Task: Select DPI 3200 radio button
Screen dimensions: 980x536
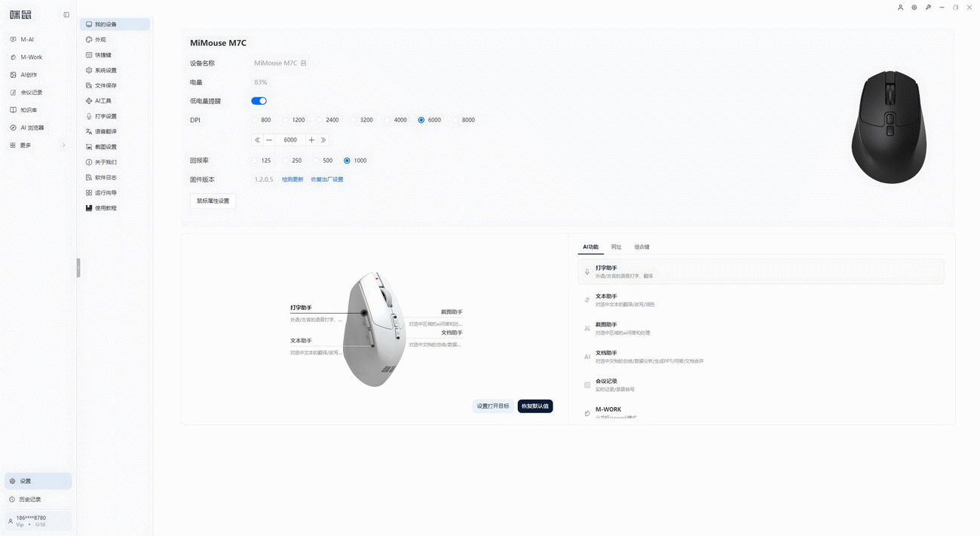Action: 354,120
